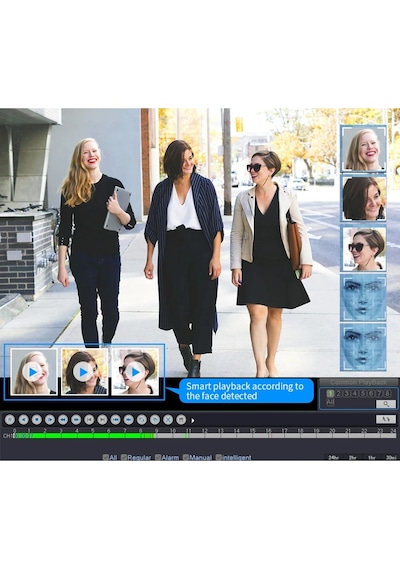Click the refresh arrows button above timeline
The image size is (400, 570).
tap(386, 419)
